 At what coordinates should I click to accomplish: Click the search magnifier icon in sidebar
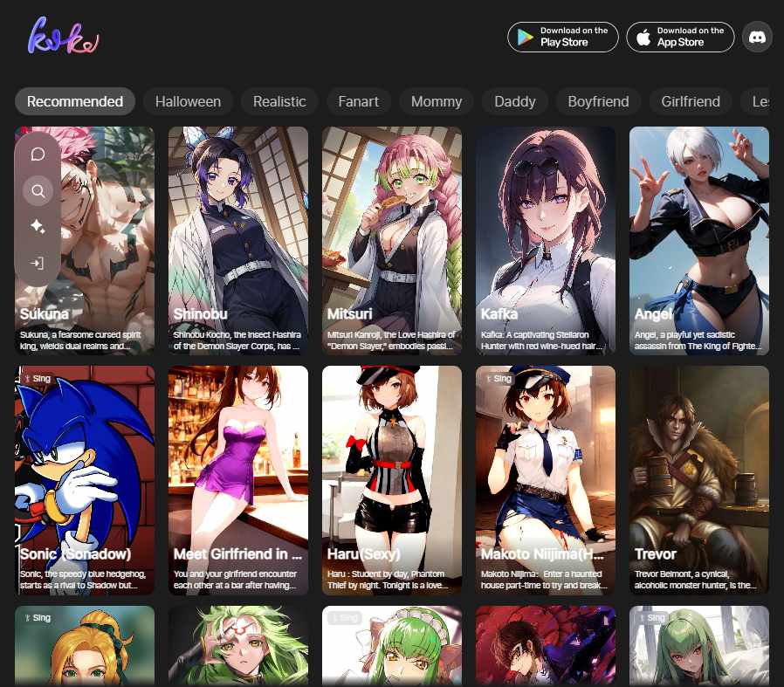click(38, 190)
